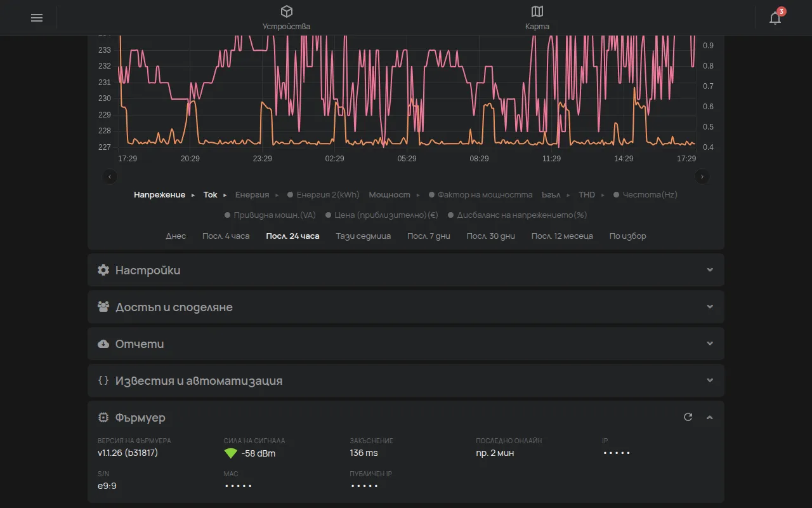This screenshot has width=812, height=508.
Task: Pan chart right with the arrow
Action: (702, 177)
